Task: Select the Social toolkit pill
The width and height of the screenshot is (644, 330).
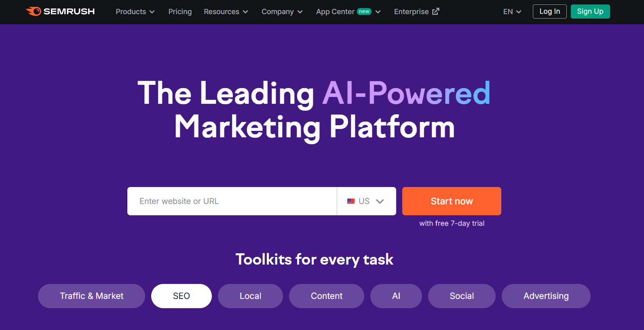Action: pos(462,296)
